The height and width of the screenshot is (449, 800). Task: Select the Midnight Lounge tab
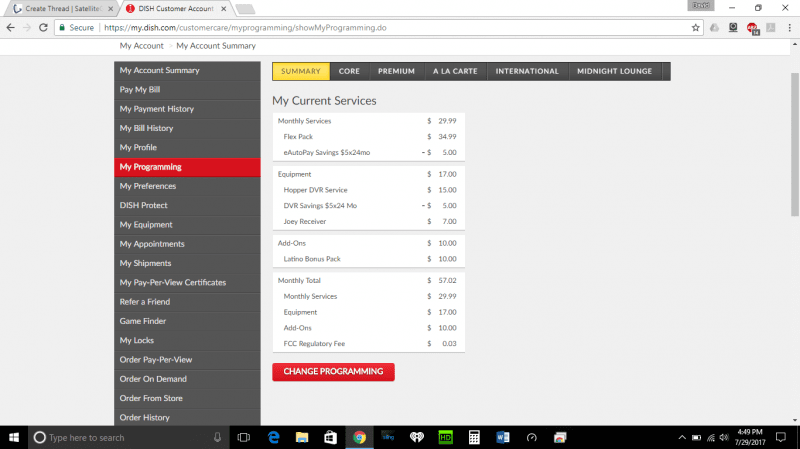pyautogui.click(x=615, y=71)
